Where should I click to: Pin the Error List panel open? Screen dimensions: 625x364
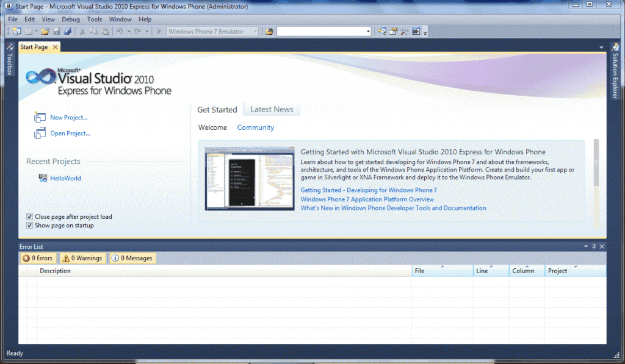point(594,246)
